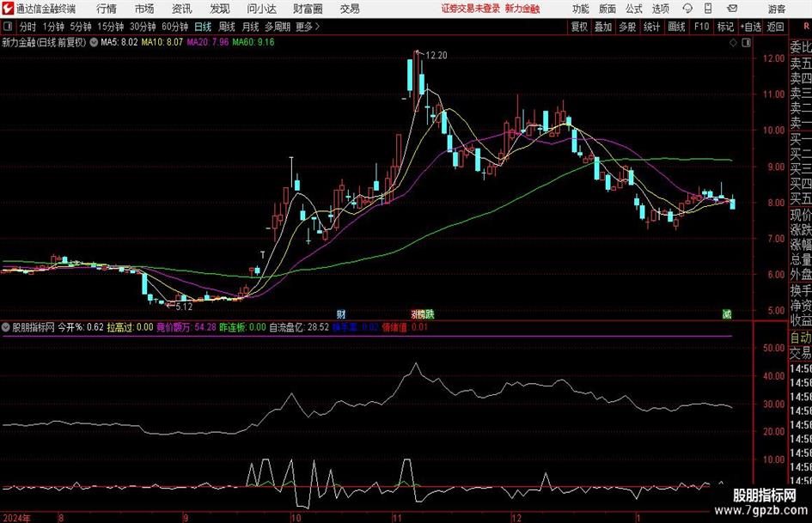Open the mobile phone icon in title bar
Viewport: 812px width, 523px height.
pos(708,9)
